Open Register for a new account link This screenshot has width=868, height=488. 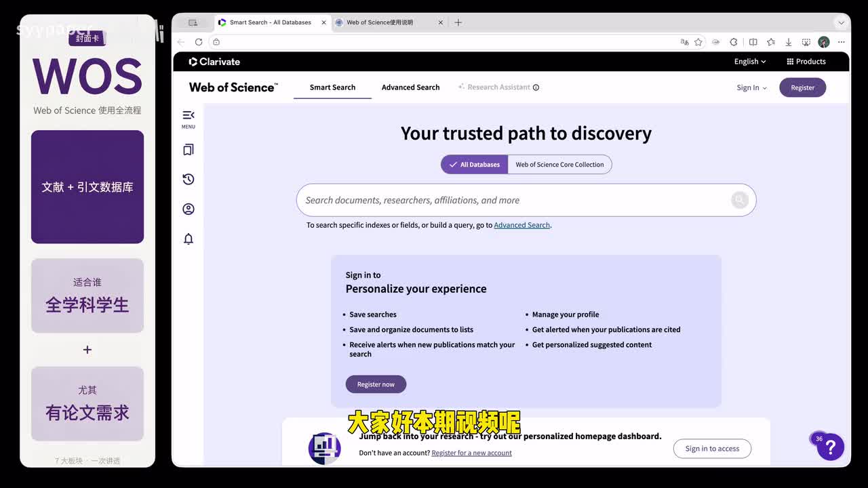(x=471, y=453)
